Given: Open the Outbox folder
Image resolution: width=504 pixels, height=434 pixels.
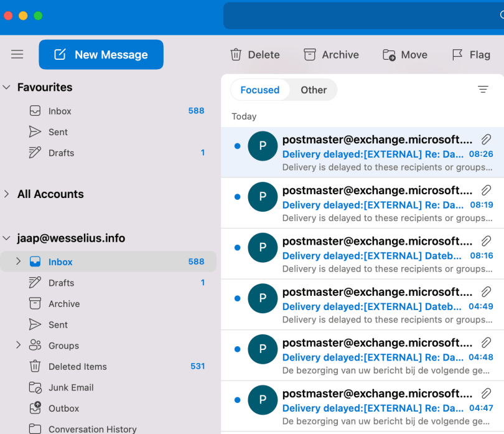Looking at the screenshot, I should click(63, 408).
